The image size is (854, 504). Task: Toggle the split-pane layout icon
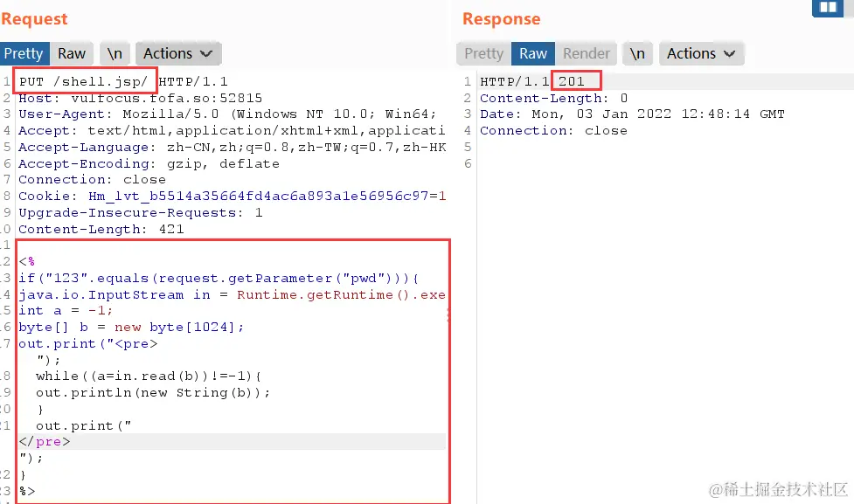click(828, 8)
